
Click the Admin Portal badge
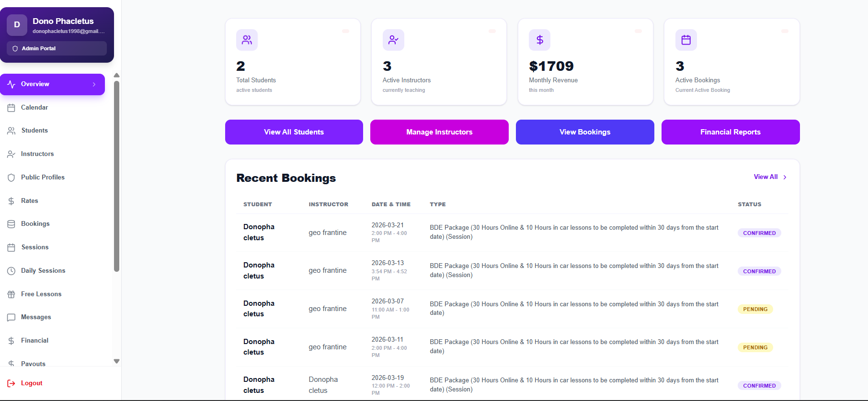(56, 48)
